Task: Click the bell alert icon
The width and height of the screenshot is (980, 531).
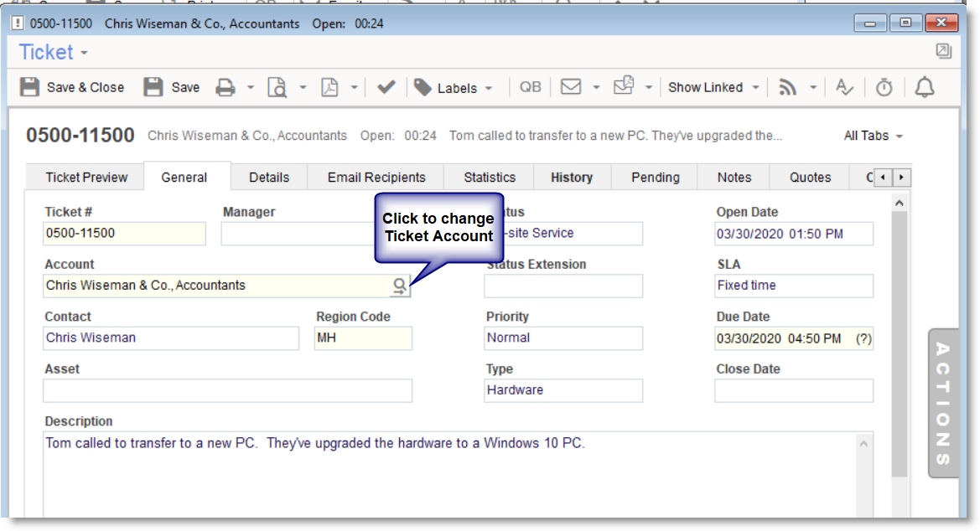Action: click(925, 87)
